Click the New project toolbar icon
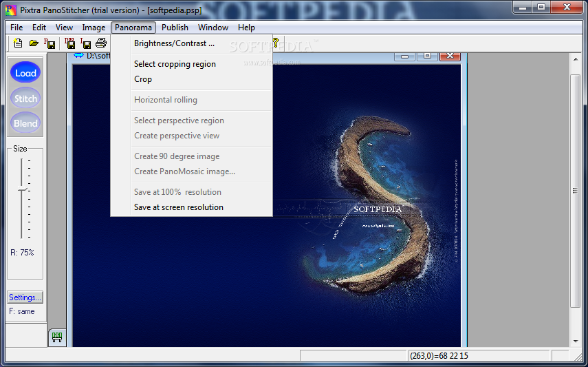588x367 pixels. click(18, 43)
